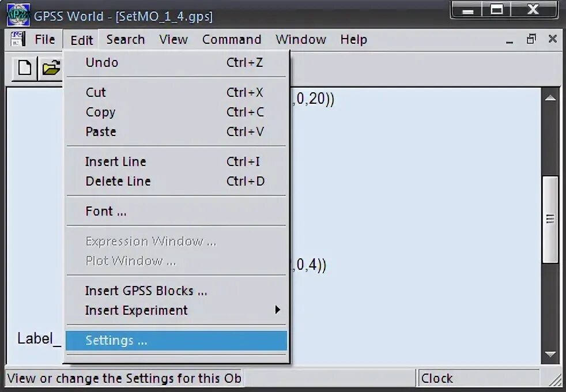Click the document icon beside File menu
566x392 pixels.
pos(18,39)
